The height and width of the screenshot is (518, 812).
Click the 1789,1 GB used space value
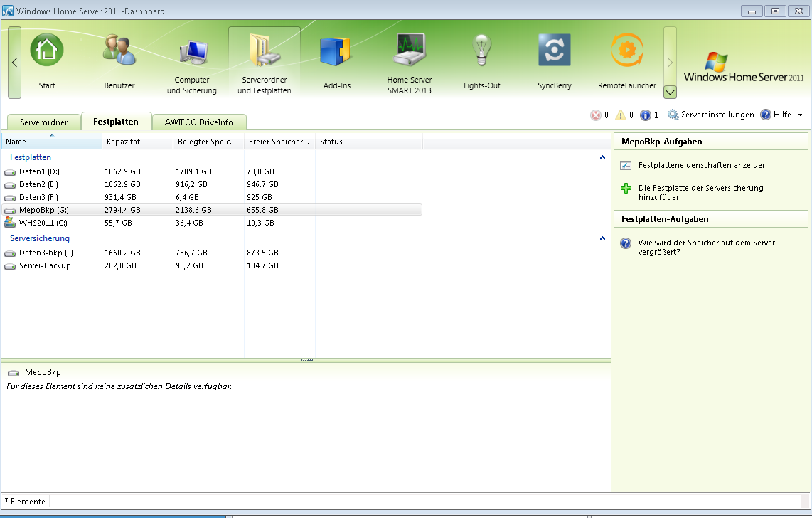(193, 171)
